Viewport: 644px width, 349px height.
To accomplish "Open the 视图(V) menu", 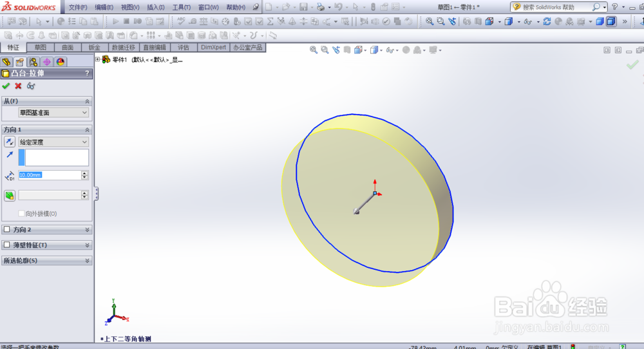I will click(130, 7).
